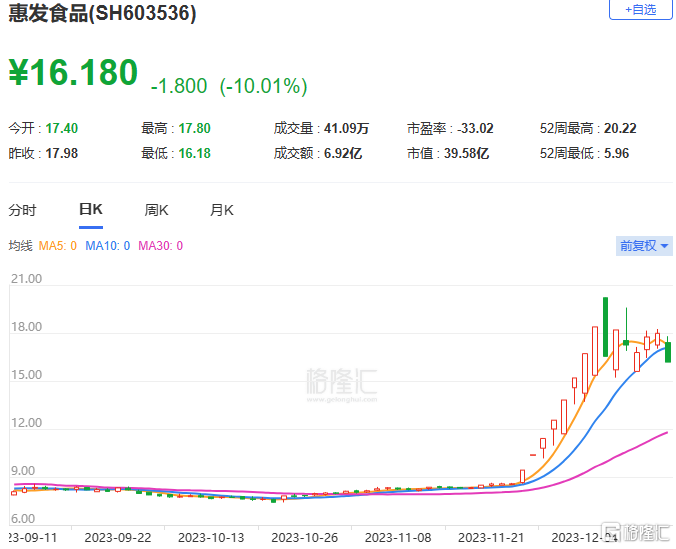This screenshot has width=676, height=549.
Task: Click the 52周最高 value 20.22
Action: click(x=620, y=128)
